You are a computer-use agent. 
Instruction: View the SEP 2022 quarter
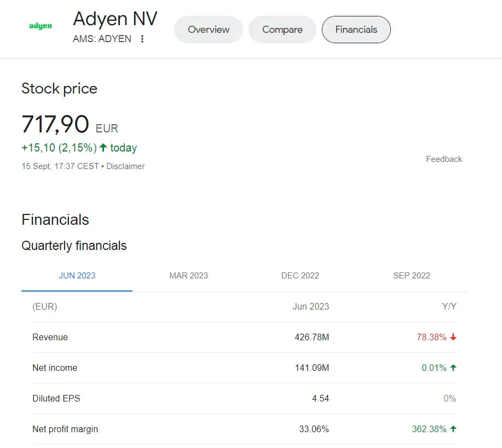411,276
